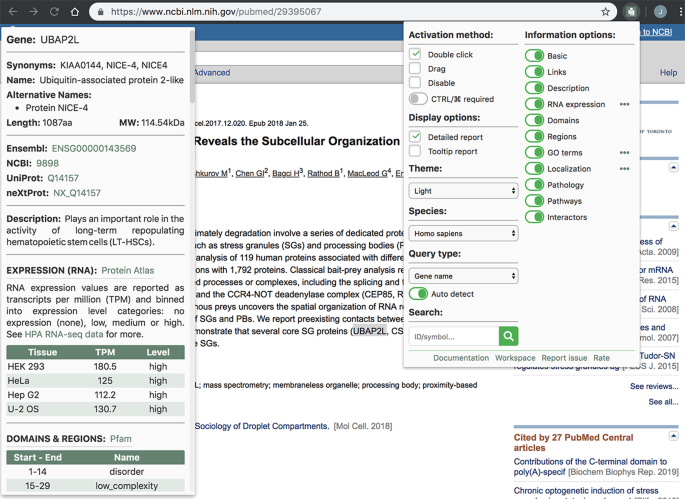The height and width of the screenshot is (499, 685).
Task: Toggle Pathology switch
Action: [x=534, y=185]
